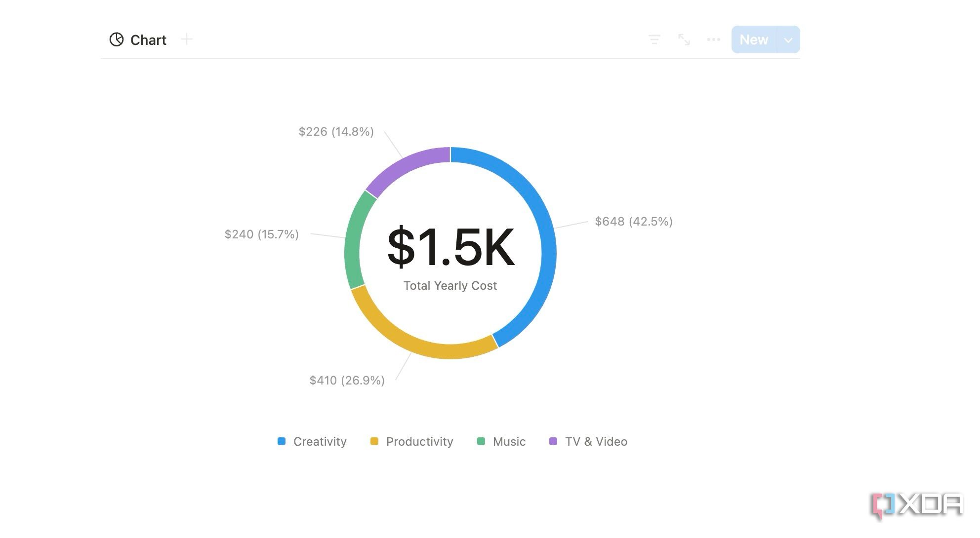Click the $1.5K Total Yearly Cost value
The width and height of the screenshot is (980, 538).
(x=450, y=247)
